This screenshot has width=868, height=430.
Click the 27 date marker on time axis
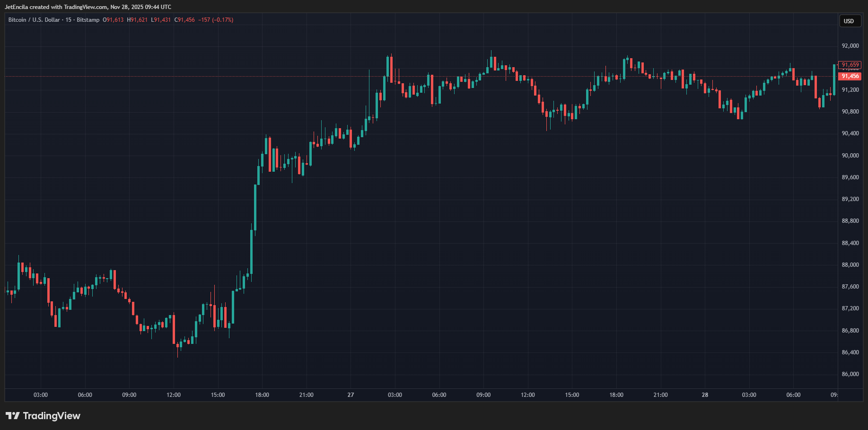[x=351, y=395]
